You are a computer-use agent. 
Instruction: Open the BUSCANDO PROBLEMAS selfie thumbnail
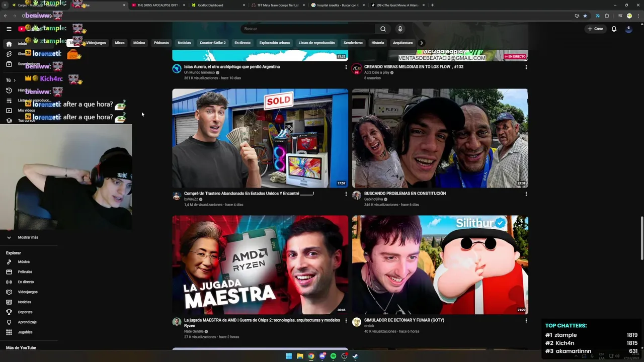click(x=440, y=138)
